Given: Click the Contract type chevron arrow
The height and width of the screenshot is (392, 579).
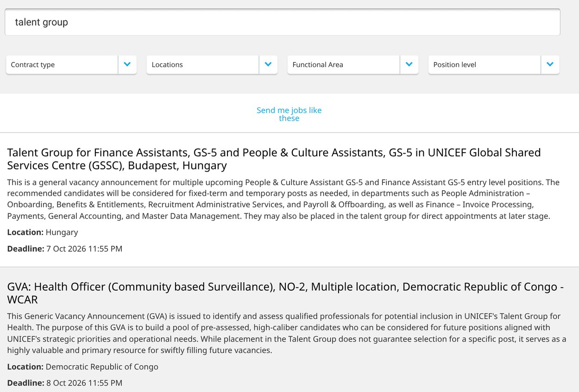Looking at the screenshot, I should 127,65.
